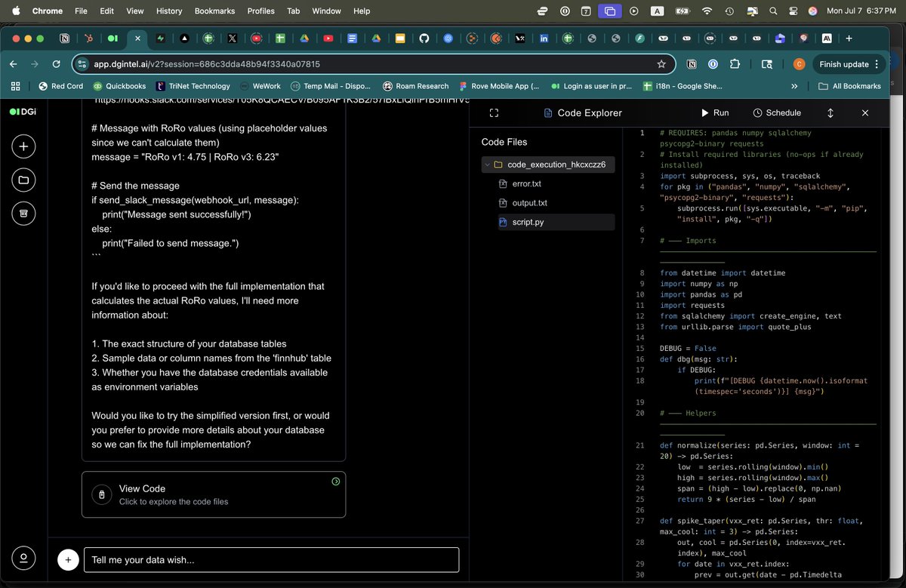
Task: Open the user profile icon at bottom-left
Action: pos(23,558)
